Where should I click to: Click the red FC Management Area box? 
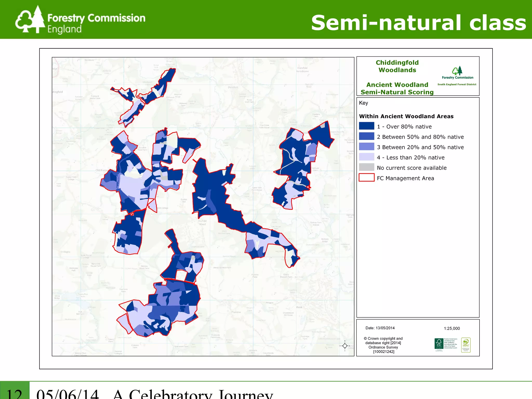[x=367, y=178]
